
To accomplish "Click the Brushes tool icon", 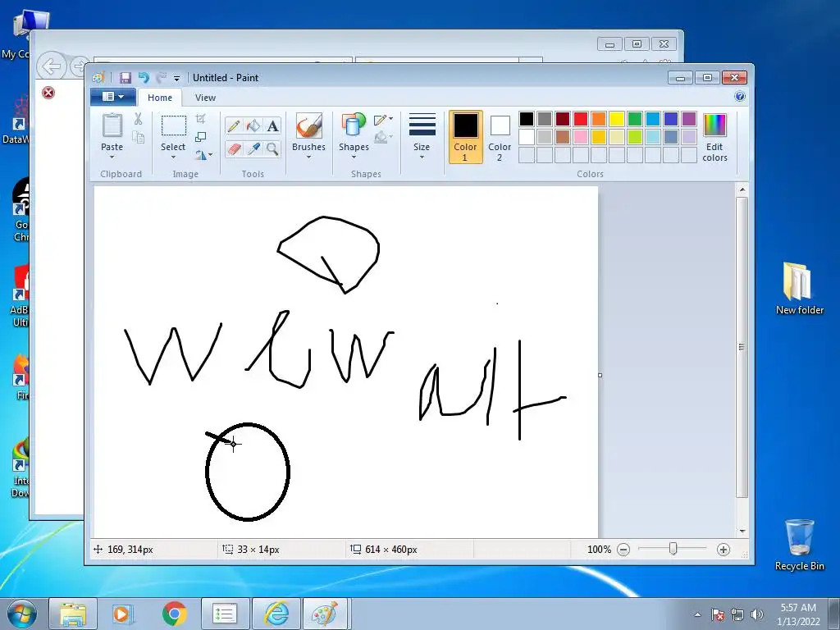I will pos(308,126).
